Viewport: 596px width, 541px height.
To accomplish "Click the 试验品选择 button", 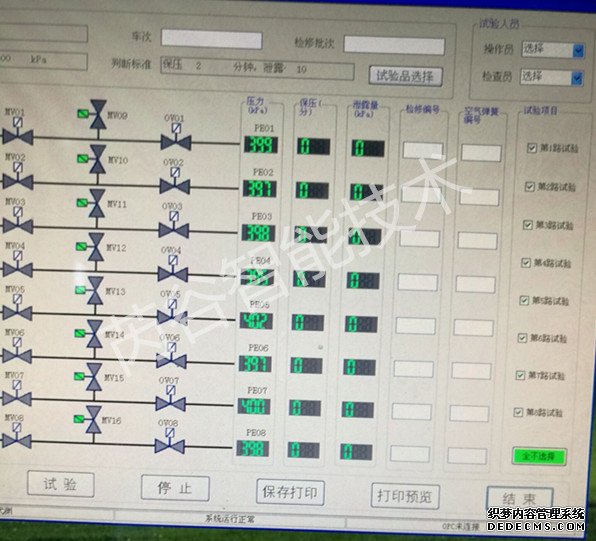I will click(405, 76).
